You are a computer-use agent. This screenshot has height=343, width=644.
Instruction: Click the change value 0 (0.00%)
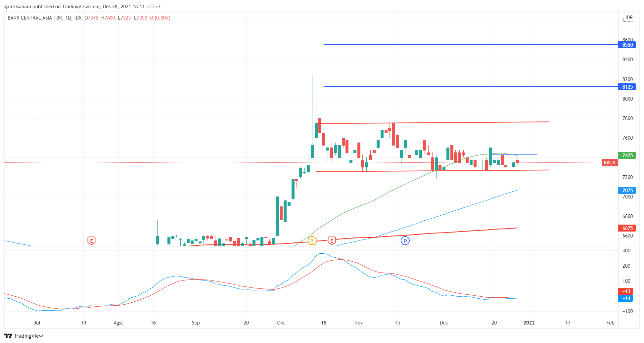pyautogui.click(x=160, y=18)
